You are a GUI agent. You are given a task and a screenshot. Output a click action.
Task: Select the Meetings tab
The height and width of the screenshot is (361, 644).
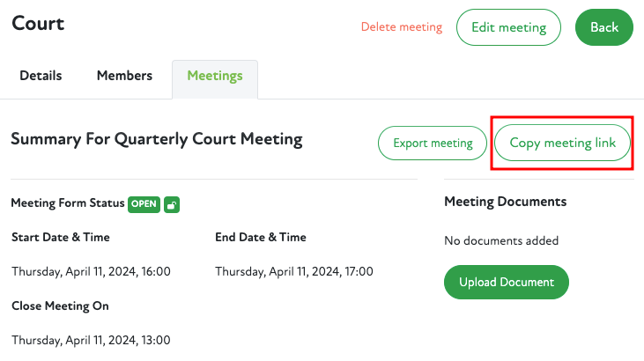(x=215, y=76)
